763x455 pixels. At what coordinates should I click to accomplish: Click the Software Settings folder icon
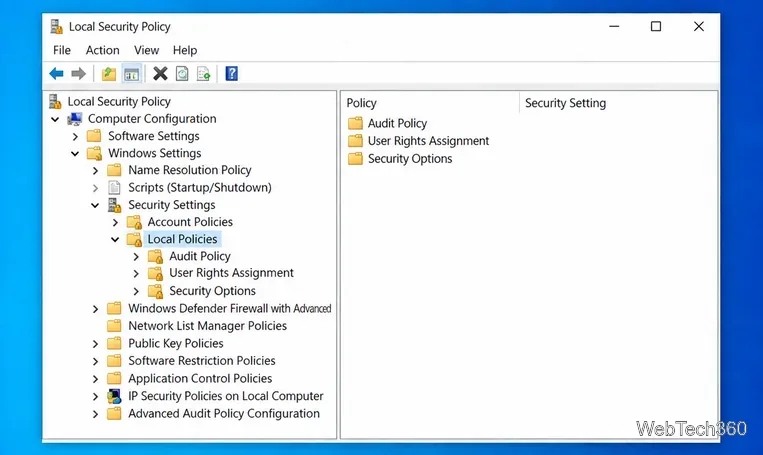[94, 136]
